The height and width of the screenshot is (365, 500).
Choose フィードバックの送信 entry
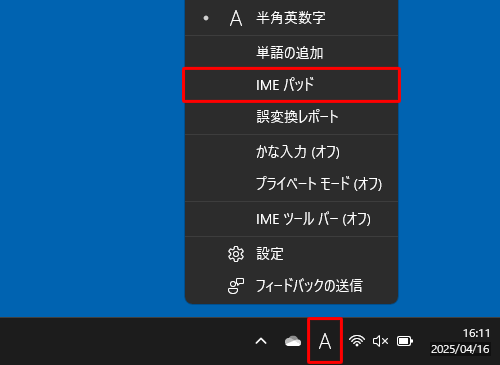[x=291, y=286]
